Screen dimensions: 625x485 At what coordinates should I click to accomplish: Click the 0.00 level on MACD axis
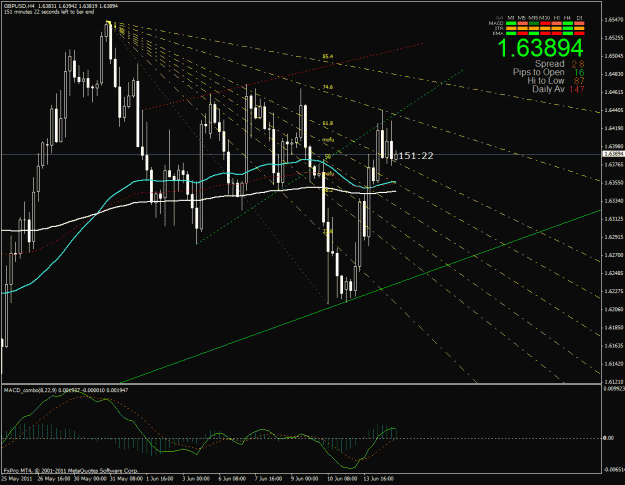(x=609, y=438)
